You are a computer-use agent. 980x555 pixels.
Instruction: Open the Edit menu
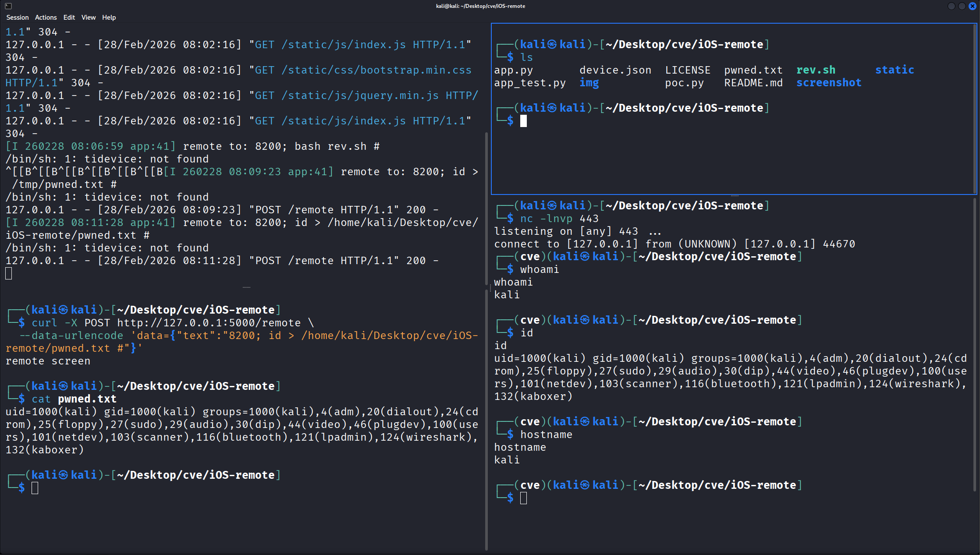[x=69, y=18]
